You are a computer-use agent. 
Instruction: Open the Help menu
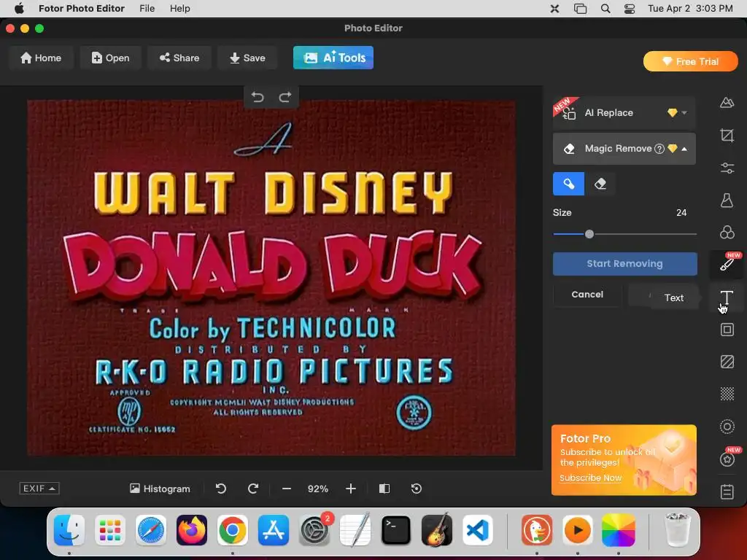coord(179,8)
